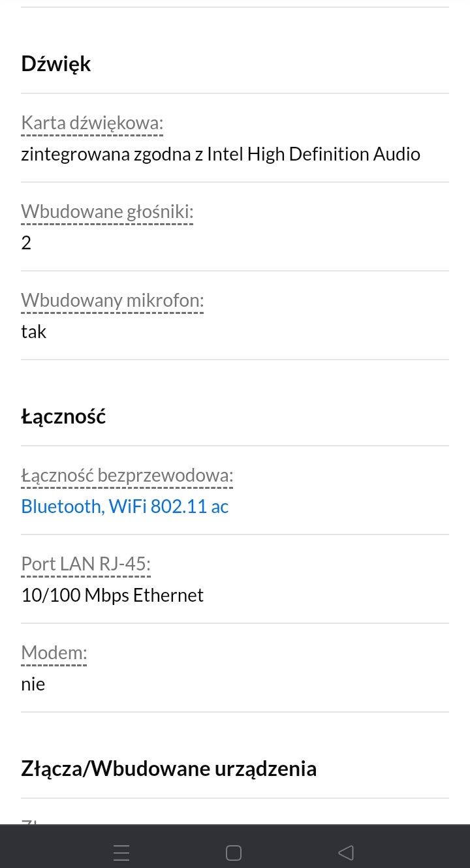Select the Łączność section heading
Image resolution: width=470 pixels, height=868 pixels.
tap(63, 416)
